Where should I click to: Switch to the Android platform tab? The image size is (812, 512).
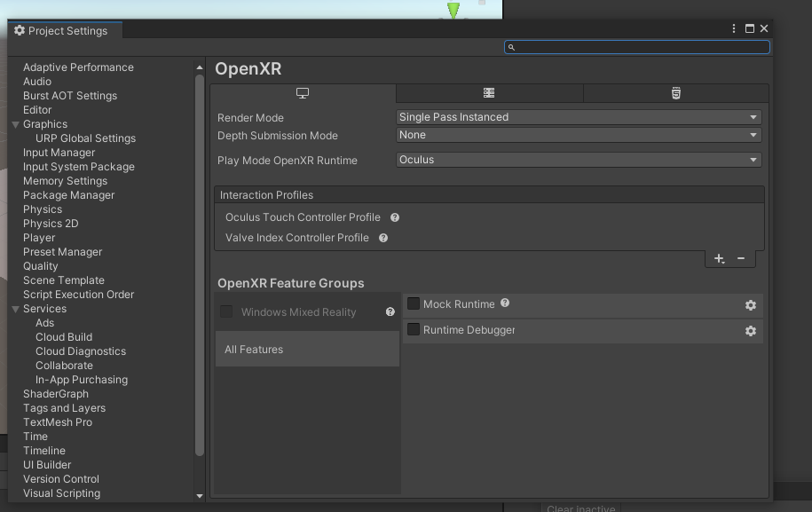[x=488, y=92]
